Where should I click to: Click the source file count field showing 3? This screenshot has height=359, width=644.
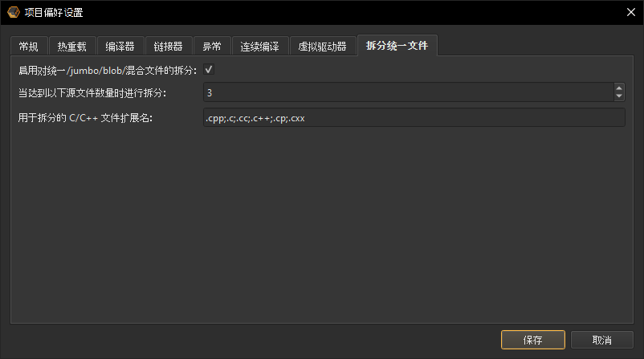407,93
